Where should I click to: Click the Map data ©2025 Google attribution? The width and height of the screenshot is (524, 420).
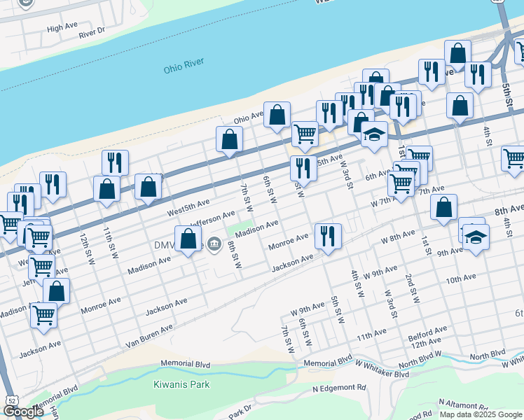pyautogui.click(x=481, y=414)
